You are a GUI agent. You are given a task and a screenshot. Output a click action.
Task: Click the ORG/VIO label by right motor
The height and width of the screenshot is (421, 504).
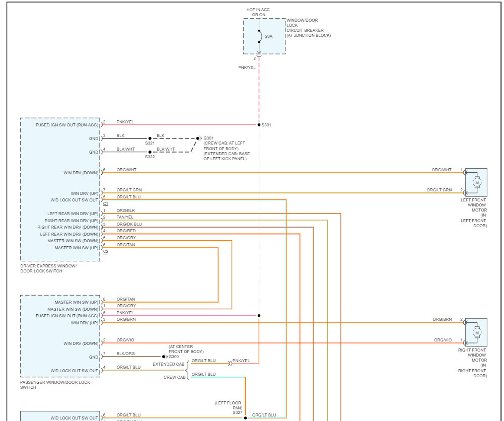[443, 340]
